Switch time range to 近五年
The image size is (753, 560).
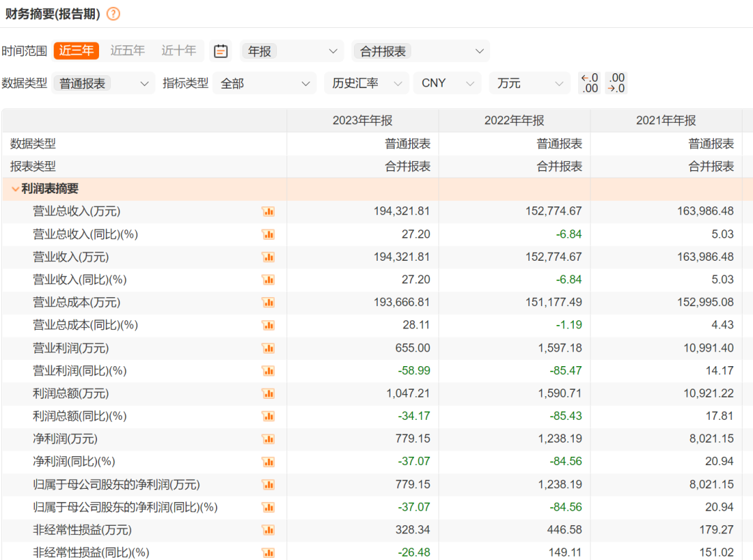click(x=128, y=51)
